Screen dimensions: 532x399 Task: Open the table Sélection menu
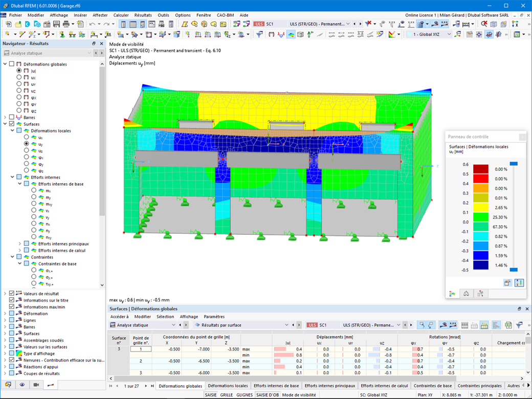[x=165, y=317]
